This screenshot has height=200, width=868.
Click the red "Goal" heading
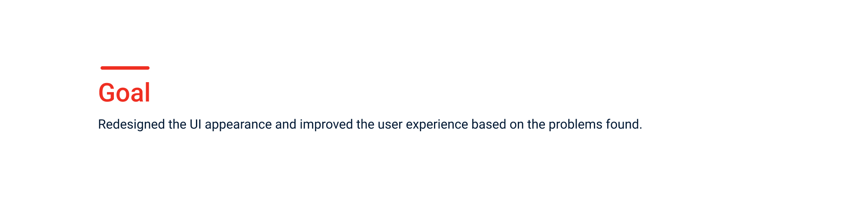pos(124,93)
